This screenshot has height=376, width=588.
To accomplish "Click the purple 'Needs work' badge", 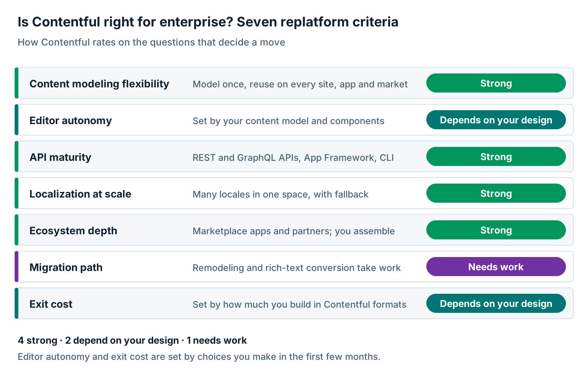I will point(496,267).
